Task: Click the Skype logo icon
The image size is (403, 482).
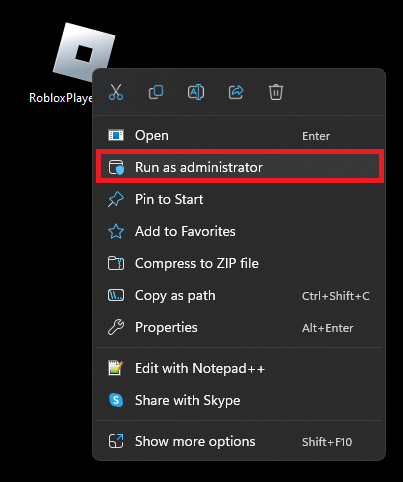Action: click(x=116, y=400)
